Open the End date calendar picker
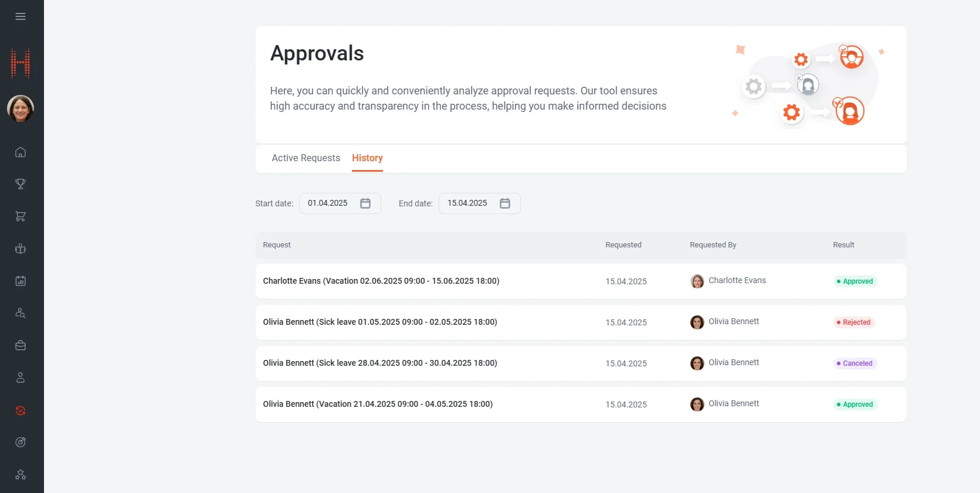980x493 pixels. pos(505,203)
